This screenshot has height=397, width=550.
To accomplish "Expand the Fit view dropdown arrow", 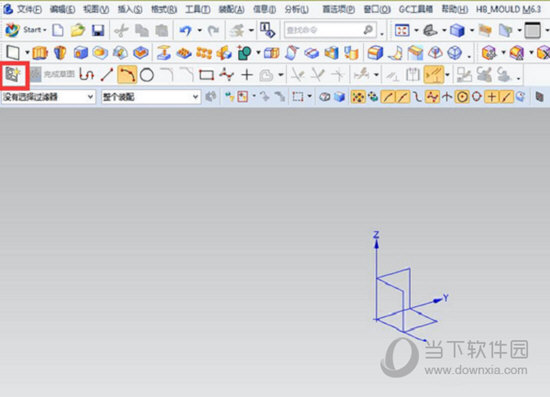I will [416, 31].
